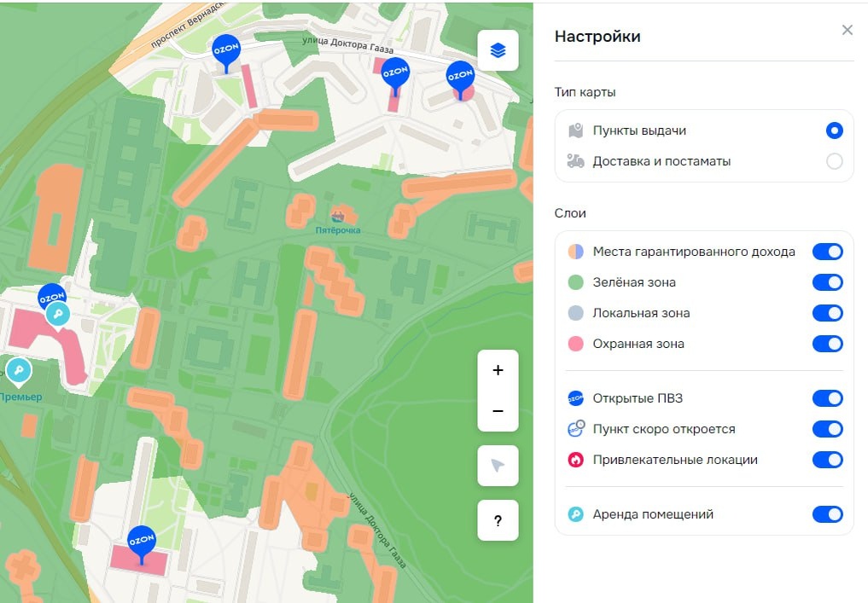The height and width of the screenshot is (603, 868).
Task: Click the Доставка и постаматы truck icon
Action: 576,161
